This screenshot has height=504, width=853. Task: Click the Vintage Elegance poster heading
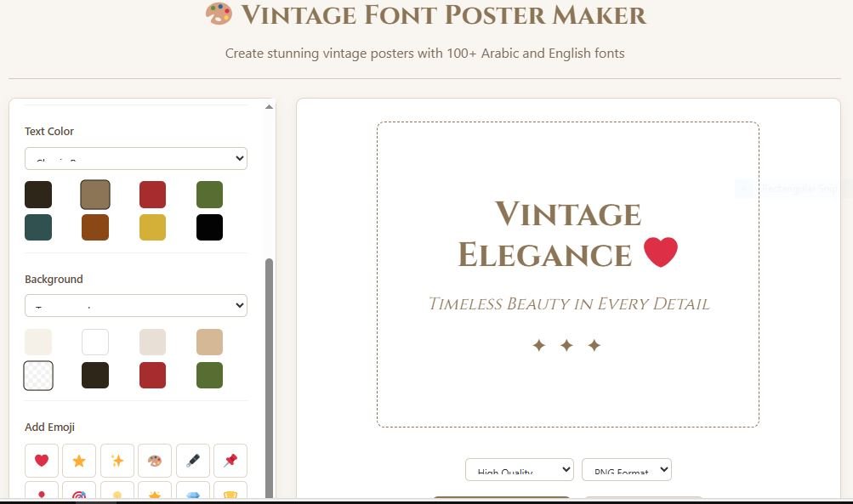(567, 234)
